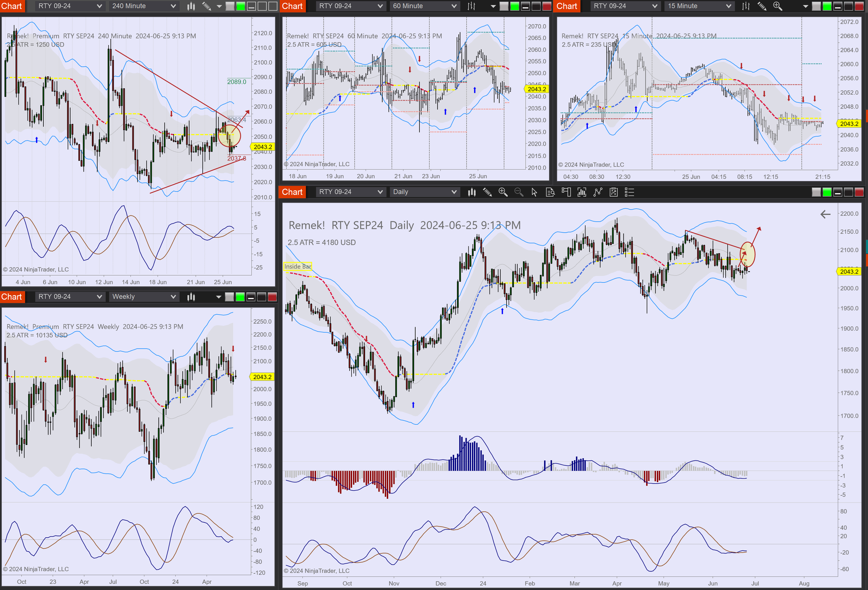
Task: Click the Inside Bar label on the Daily chart
Action: [298, 266]
